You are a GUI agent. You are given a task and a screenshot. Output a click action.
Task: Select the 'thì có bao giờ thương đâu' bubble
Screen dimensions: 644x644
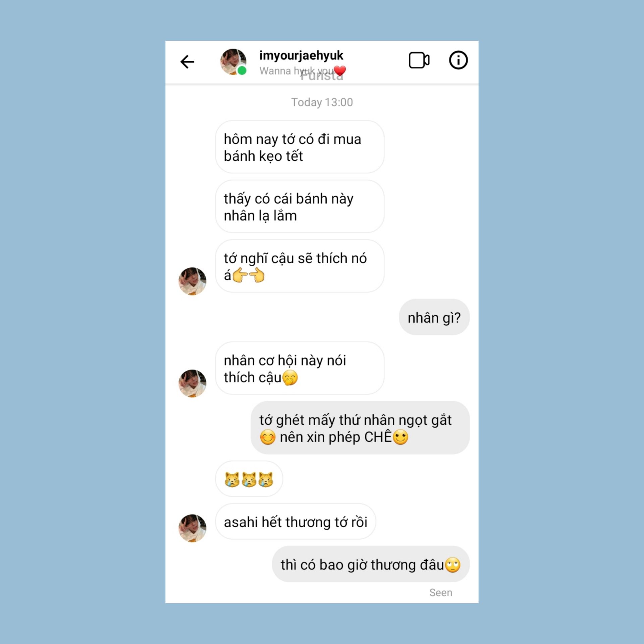371,565
